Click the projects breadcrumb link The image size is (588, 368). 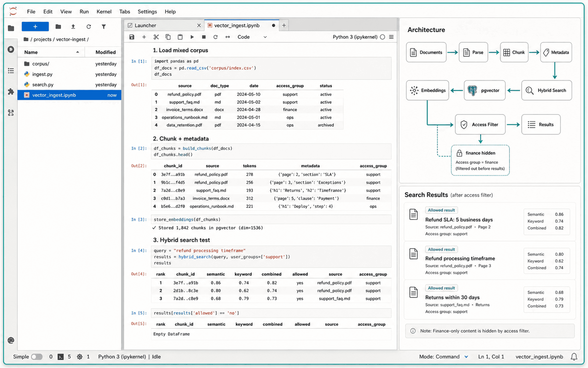[43, 39]
